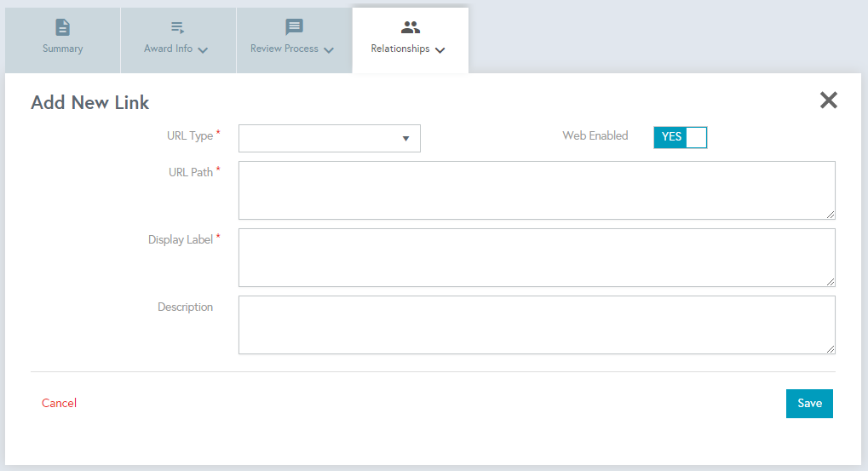Image resolution: width=868 pixels, height=471 pixels.
Task: Open the Award Info tab label
Action: (x=169, y=49)
